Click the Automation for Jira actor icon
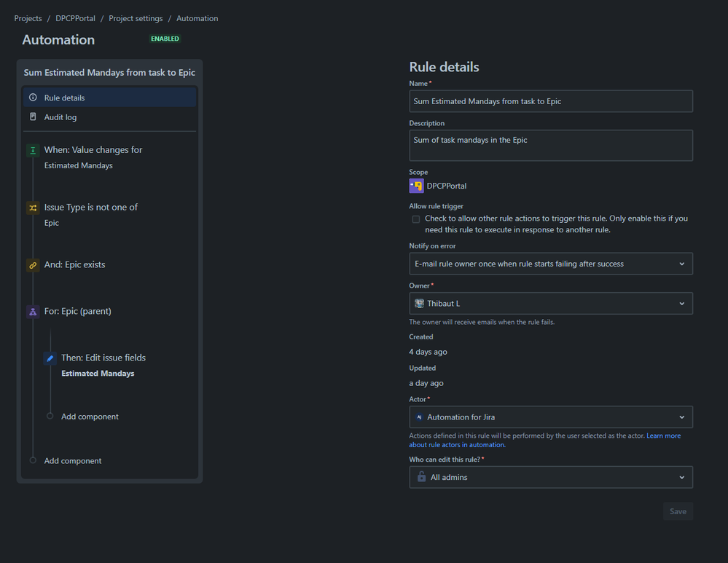The width and height of the screenshot is (728, 563). coord(419,417)
